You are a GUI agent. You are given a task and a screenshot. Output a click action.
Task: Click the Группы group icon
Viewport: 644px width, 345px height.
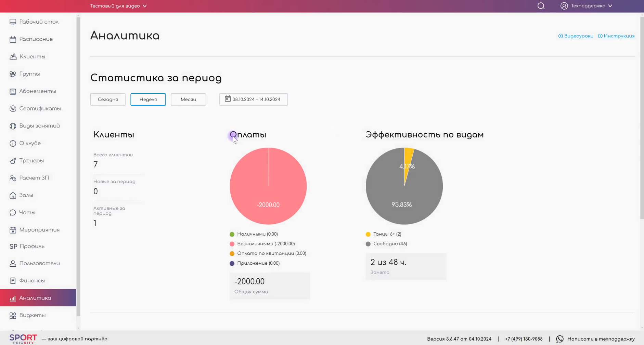click(x=13, y=74)
